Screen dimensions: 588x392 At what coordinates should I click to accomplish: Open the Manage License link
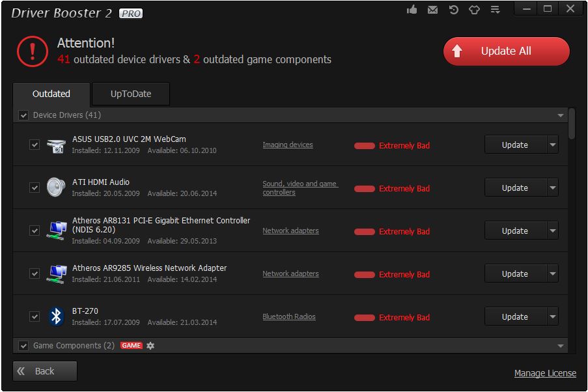tap(545, 373)
